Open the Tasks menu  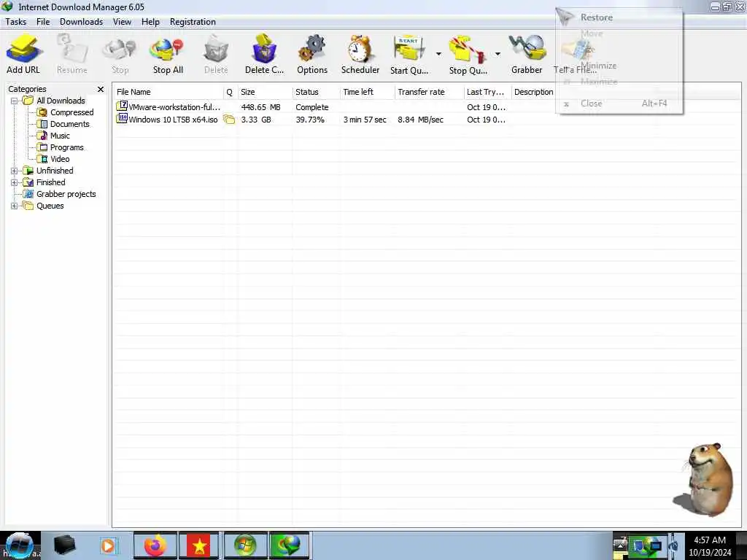point(16,22)
